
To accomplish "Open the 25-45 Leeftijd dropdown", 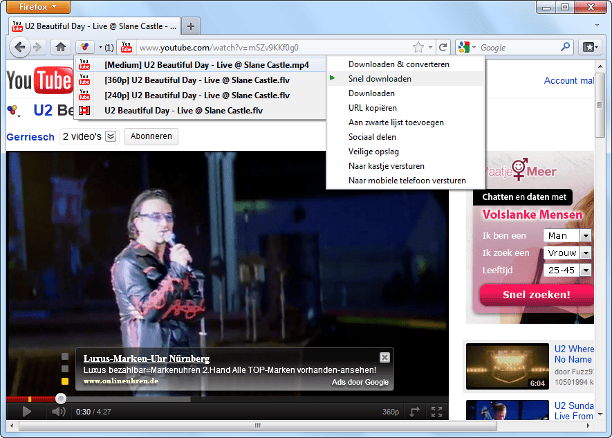I will click(x=567, y=270).
